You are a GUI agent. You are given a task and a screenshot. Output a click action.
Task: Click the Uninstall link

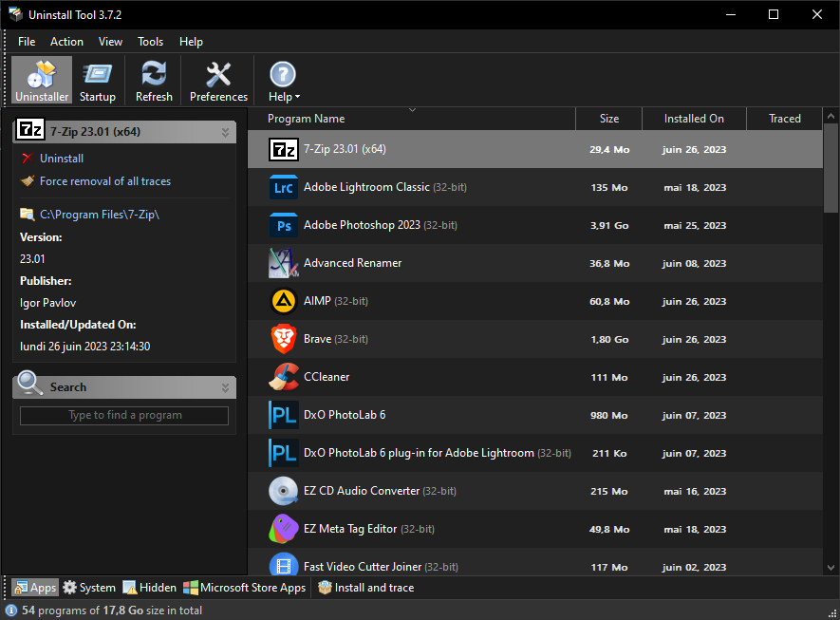[62, 159]
